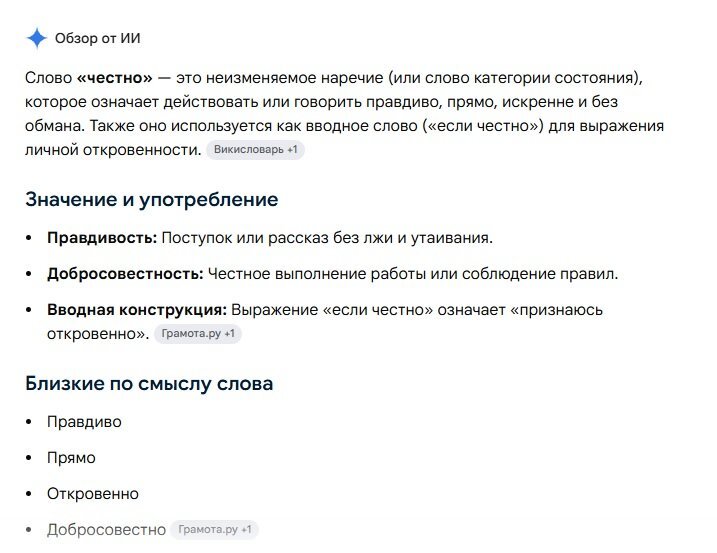717x553 pixels.
Task: Click 'личной откровенности.' ending the intro
Action: click(x=113, y=150)
